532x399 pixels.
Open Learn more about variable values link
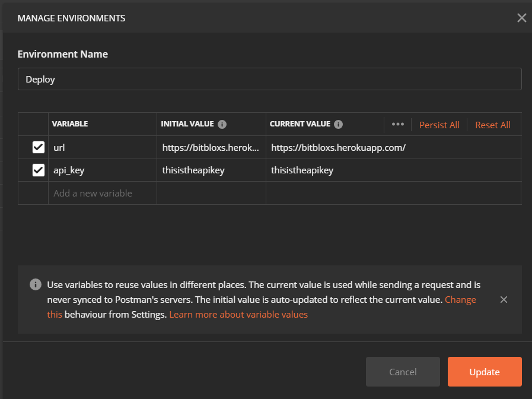coord(238,315)
